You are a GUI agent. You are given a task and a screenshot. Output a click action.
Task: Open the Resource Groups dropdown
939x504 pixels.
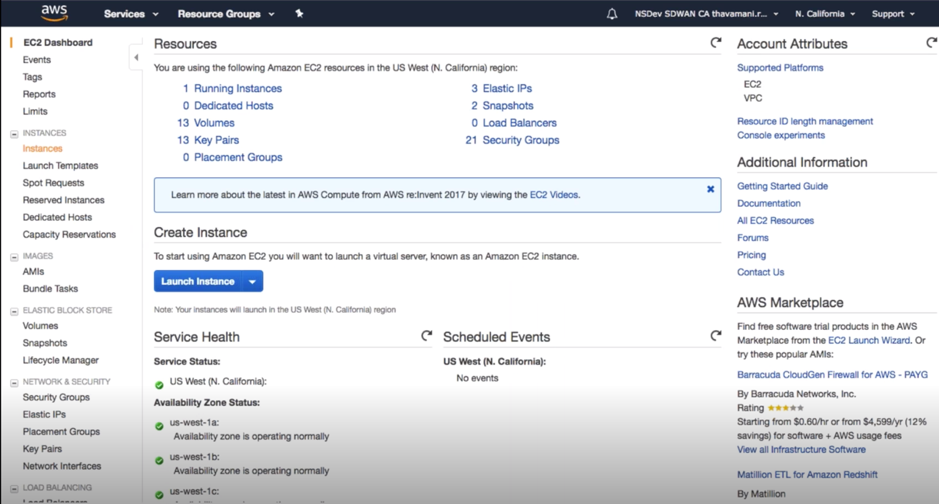tap(226, 14)
